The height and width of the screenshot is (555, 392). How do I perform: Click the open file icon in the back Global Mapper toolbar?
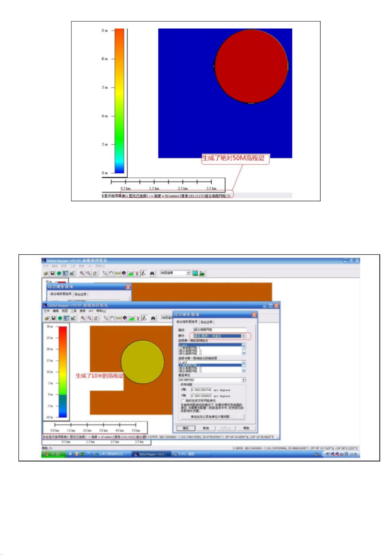tap(46, 273)
